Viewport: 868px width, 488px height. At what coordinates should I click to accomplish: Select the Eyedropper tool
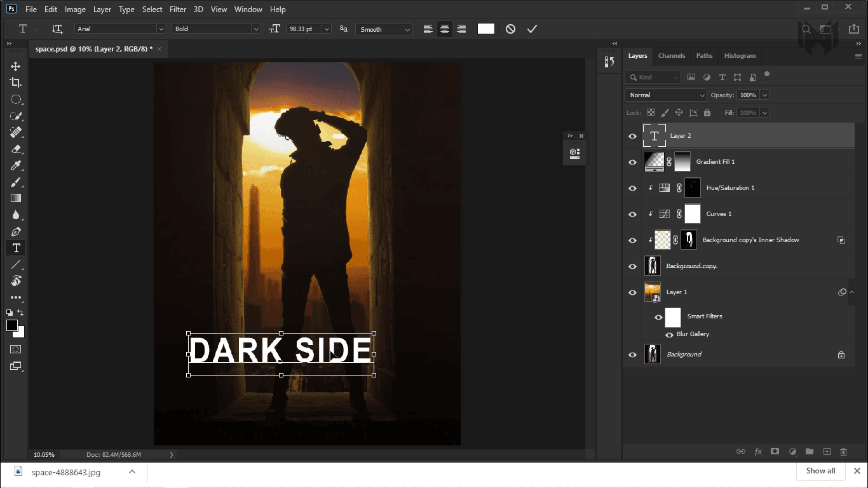pyautogui.click(x=16, y=165)
